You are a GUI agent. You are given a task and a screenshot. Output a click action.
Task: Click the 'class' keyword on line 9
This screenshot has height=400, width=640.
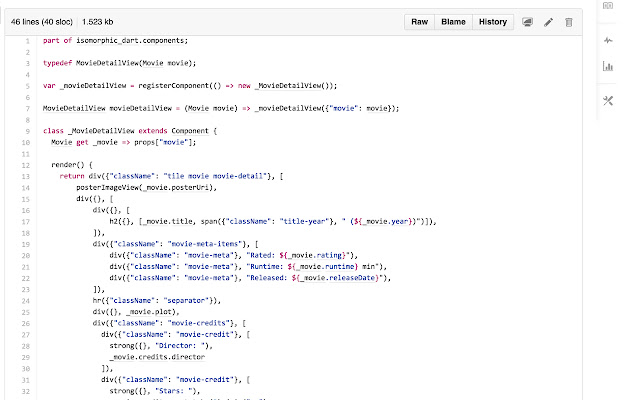click(x=53, y=131)
